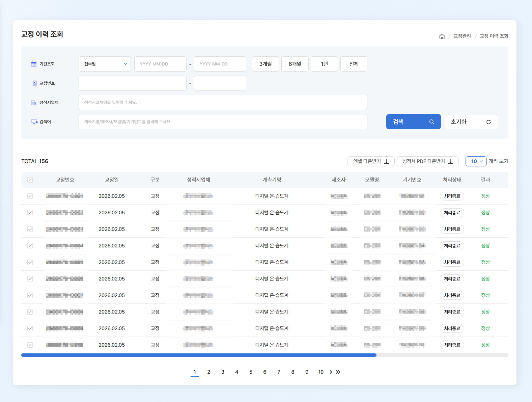The image size is (532, 402).
Task: Click the refresh icon in reset button
Action: point(488,122)
